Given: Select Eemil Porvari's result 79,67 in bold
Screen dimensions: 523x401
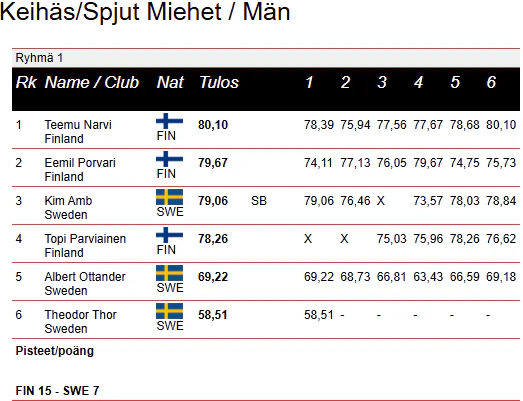Looking at the screenshot, I should pos(213,163).
